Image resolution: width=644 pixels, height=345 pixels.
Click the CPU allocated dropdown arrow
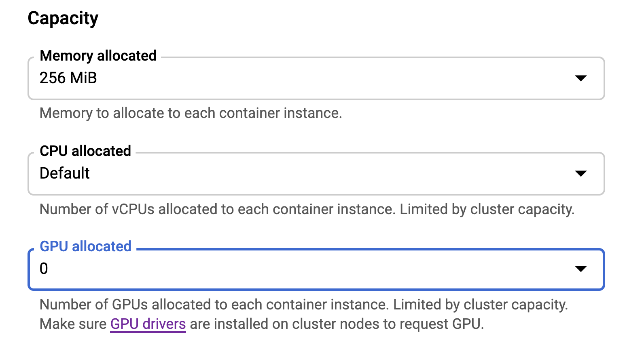pos(580,173)
